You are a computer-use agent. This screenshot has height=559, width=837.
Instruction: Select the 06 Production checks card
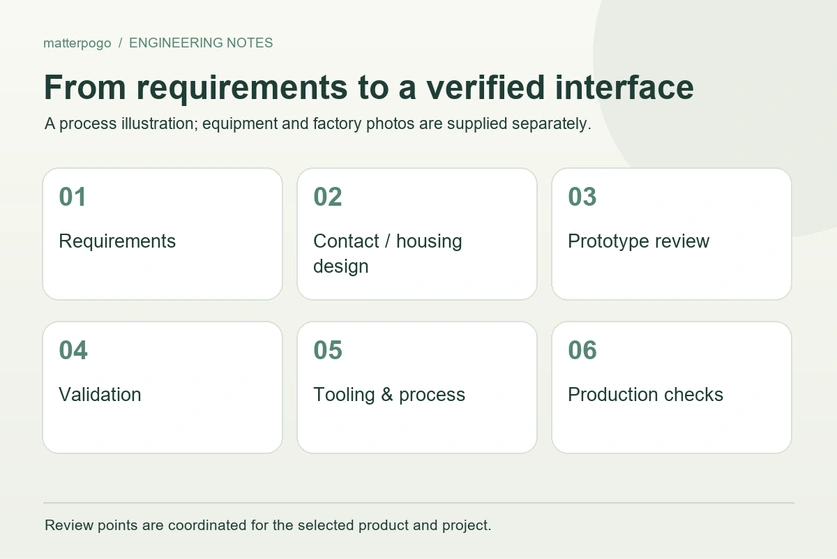click(672, 387)
